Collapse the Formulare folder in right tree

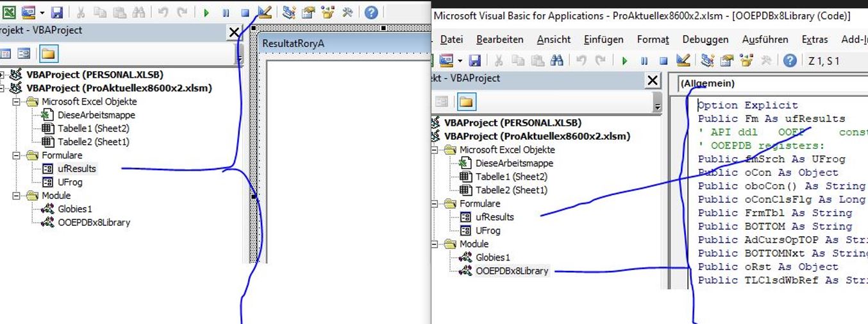[435, 203]
